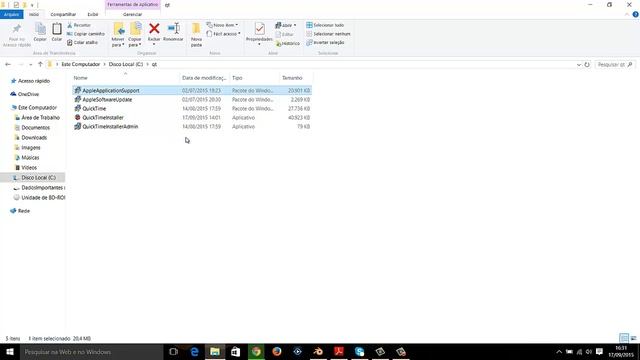Image resolution: width=640 pixels, height=360 pixels.
Task: Switch to the Início ribbon tab
Action: click(34, 14)
